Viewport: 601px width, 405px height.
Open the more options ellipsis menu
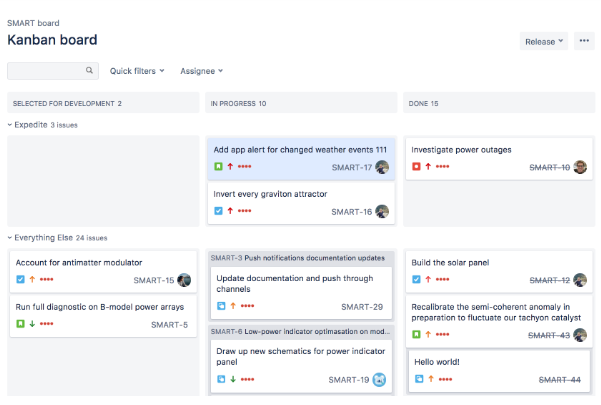584,41
